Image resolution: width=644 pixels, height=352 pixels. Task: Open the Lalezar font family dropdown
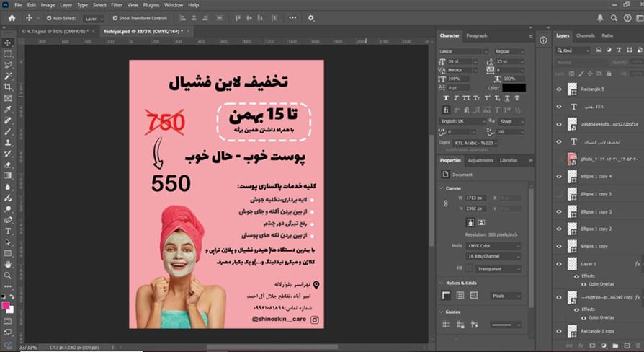[x=486, y=51]
